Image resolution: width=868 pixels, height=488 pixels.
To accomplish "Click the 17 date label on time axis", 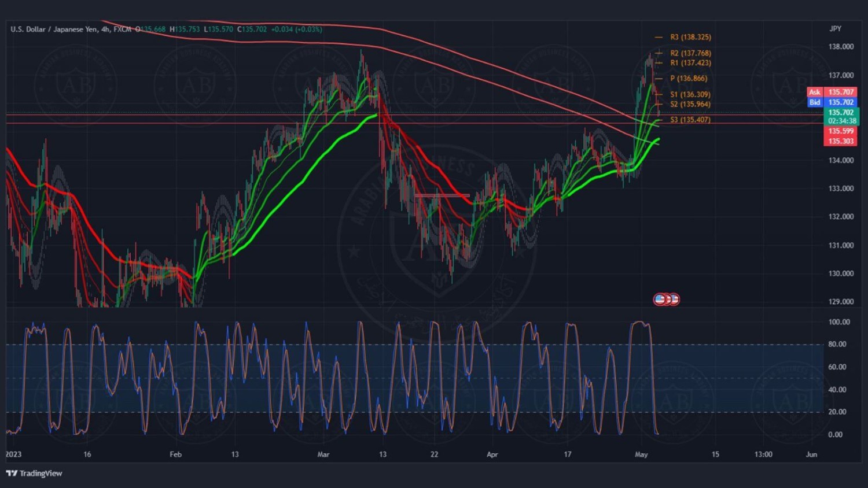I will pyautogui.click(x=568, y=454).
